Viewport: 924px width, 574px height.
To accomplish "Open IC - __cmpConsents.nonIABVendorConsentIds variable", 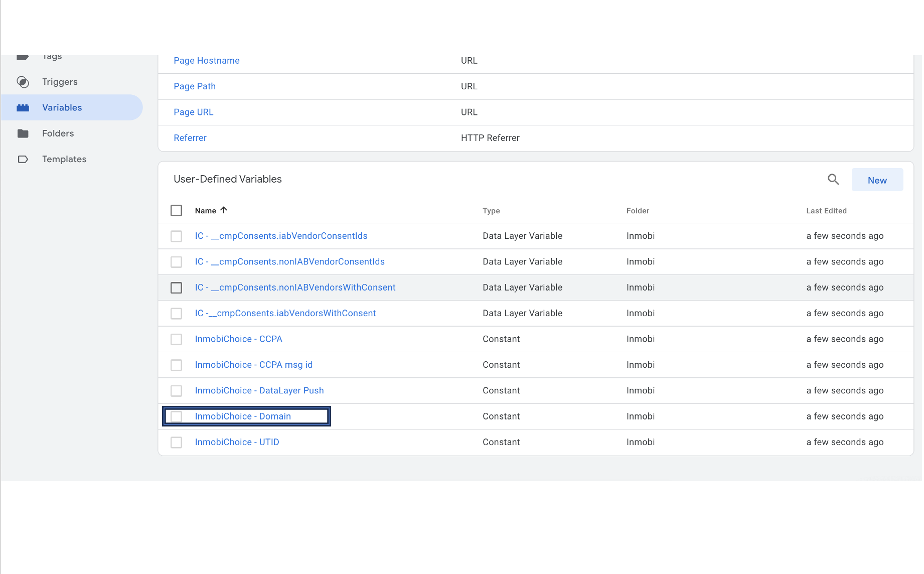I will click(x=289, y=261).
